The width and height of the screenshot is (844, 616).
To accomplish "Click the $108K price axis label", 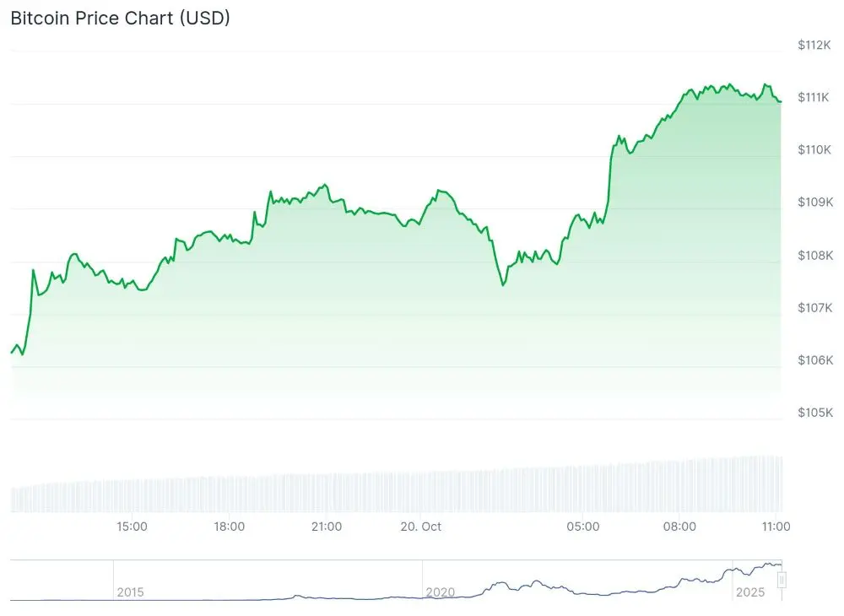I will (814, 256).
